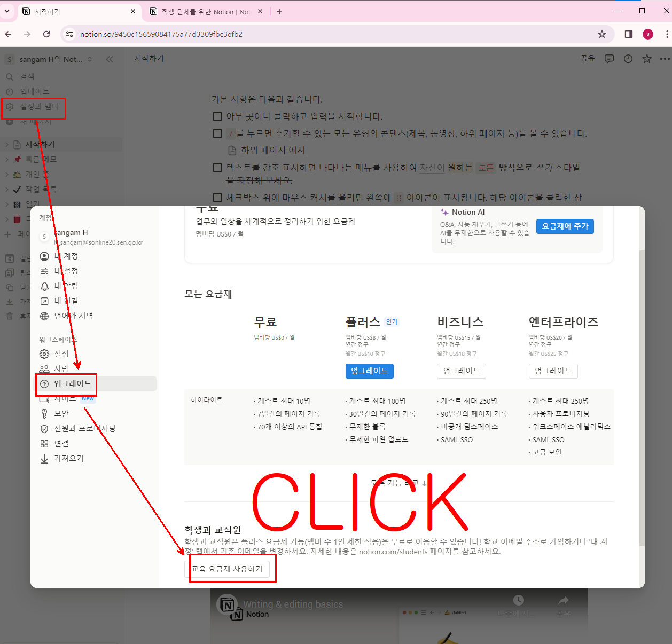Open page history clock icon
This screenshot has width=672, height=644.
628,59
